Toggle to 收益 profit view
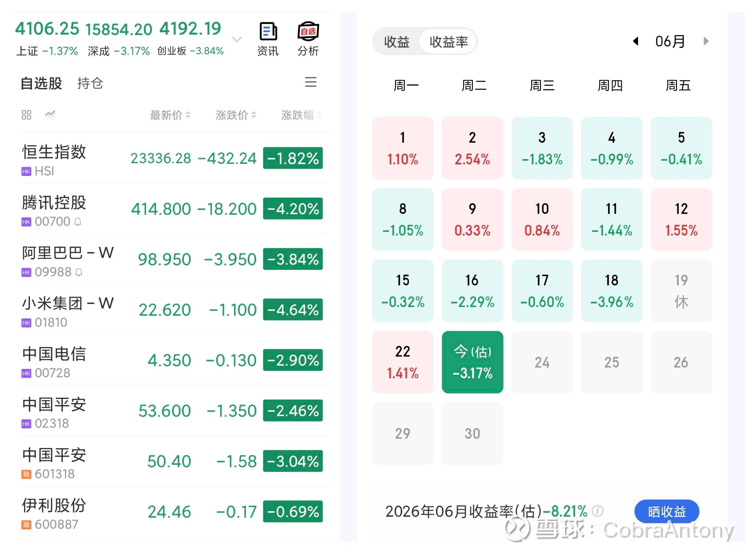 [397, 41]
